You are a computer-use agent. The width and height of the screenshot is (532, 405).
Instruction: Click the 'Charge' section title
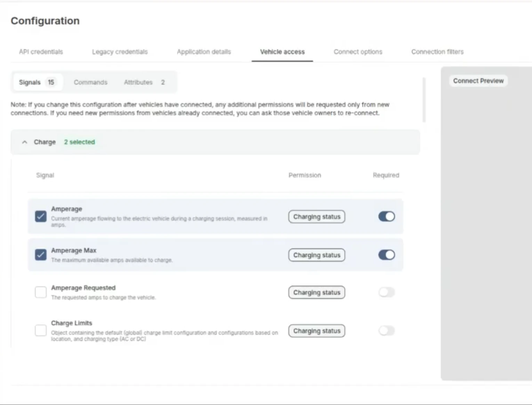(45, 142)
